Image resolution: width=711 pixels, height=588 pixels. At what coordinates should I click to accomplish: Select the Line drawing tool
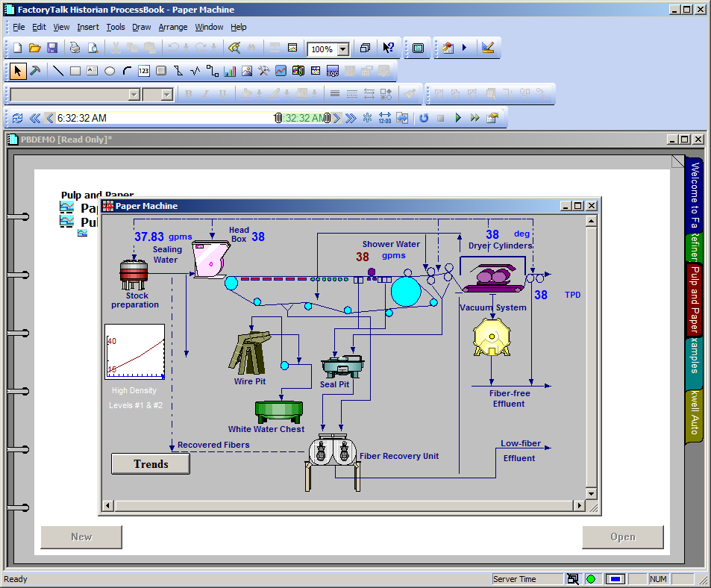click(x=58, y=71)
